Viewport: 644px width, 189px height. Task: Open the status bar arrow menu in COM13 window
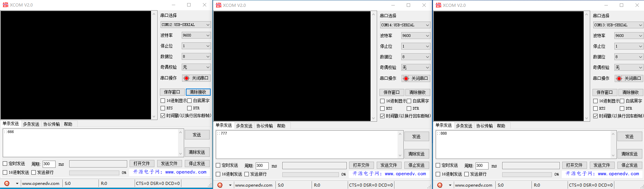click(450, 185)
